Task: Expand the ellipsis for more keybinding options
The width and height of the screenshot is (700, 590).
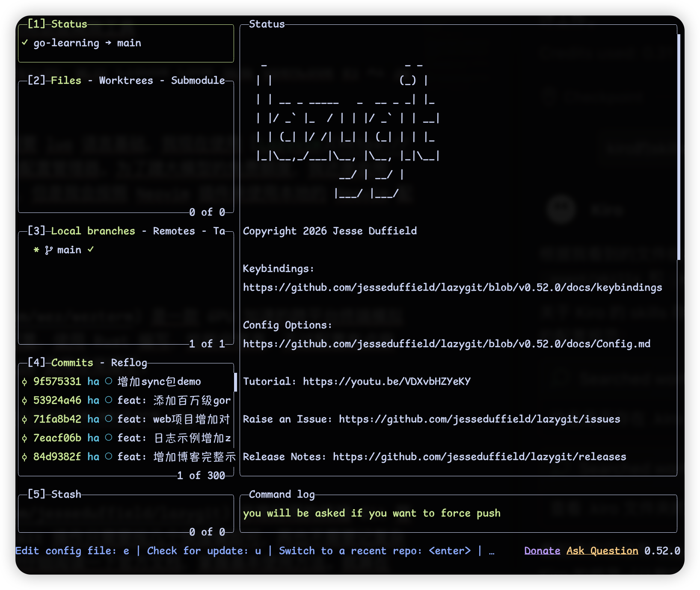Action: [492, 551]
